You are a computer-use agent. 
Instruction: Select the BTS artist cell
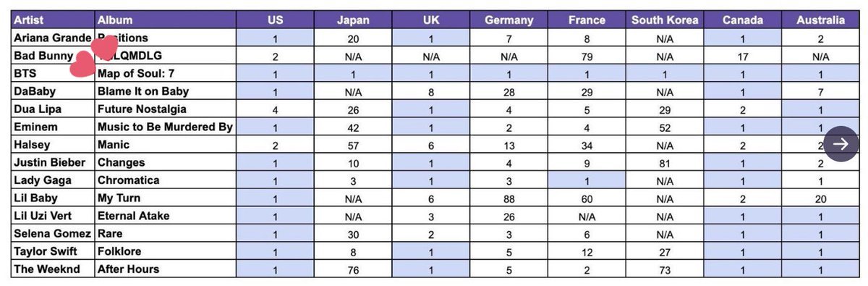point(54,73)
